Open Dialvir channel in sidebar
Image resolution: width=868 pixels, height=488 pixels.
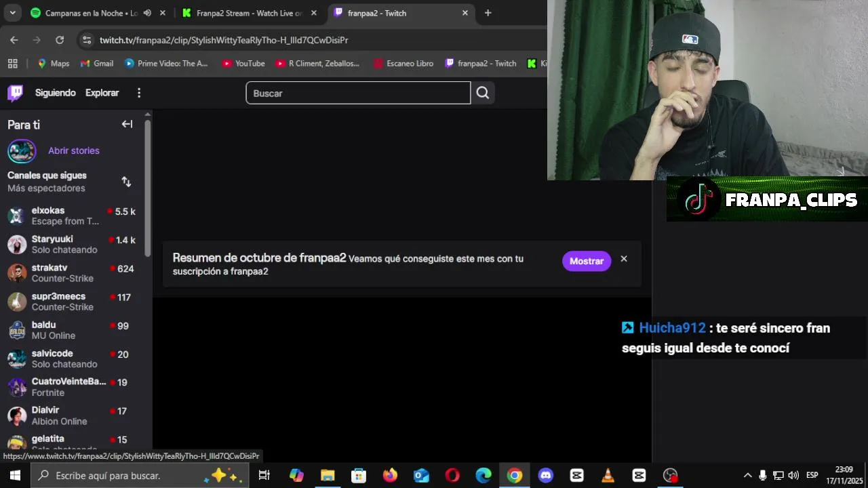(71, 415)
